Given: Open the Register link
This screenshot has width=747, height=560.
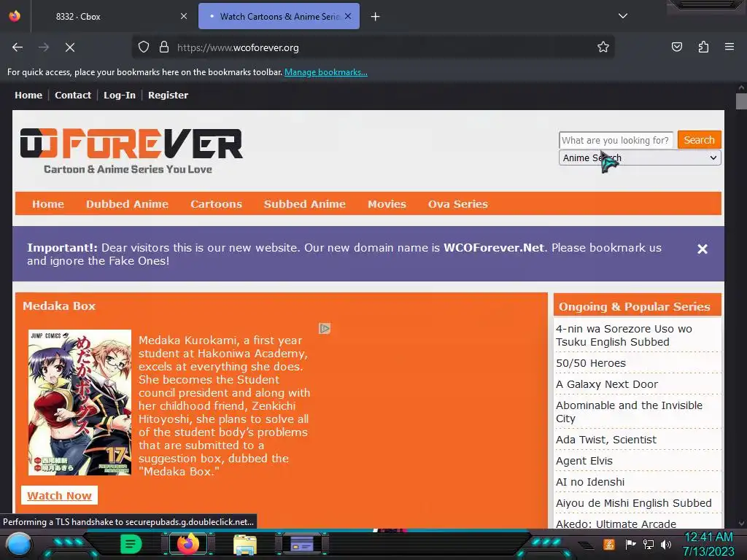Looking at the screenshot, I should [x=169, y=96].
